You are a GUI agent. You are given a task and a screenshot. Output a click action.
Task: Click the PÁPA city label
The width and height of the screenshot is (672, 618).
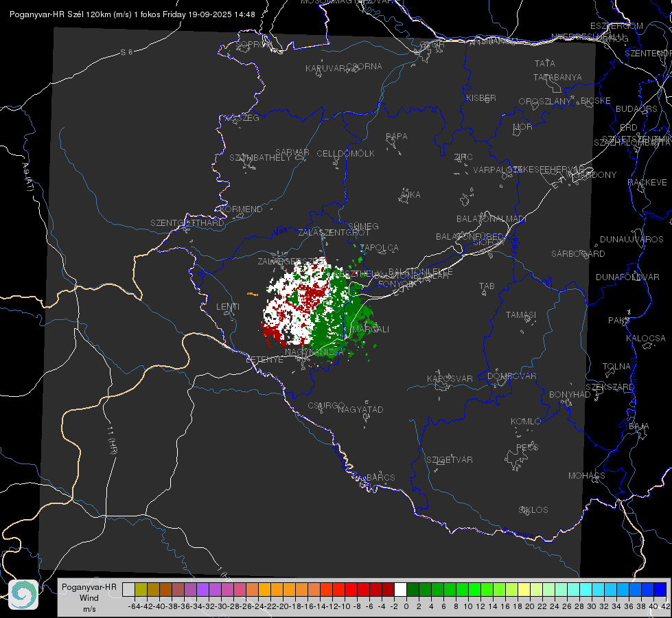click(397, 137)
